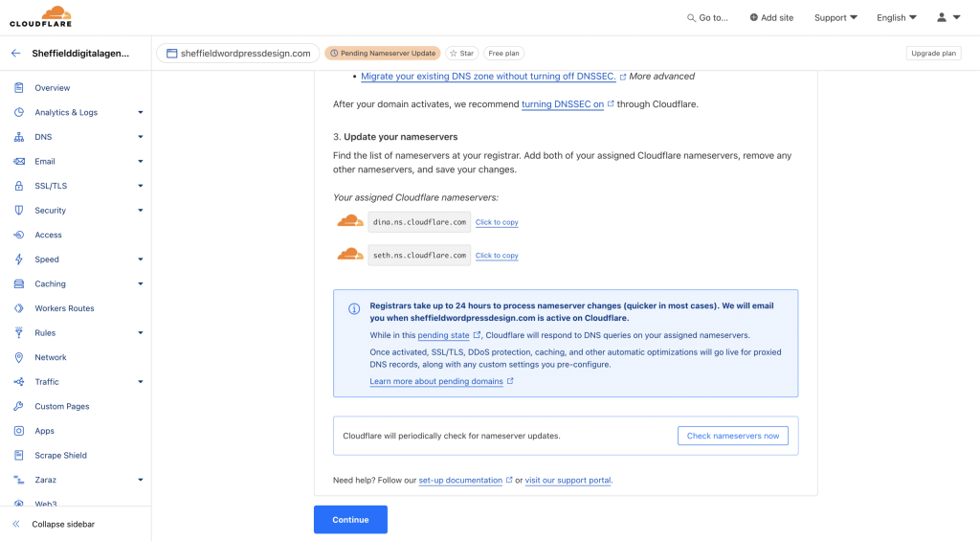
Task: Open the pending state link
Action: [x=443, y=335]
